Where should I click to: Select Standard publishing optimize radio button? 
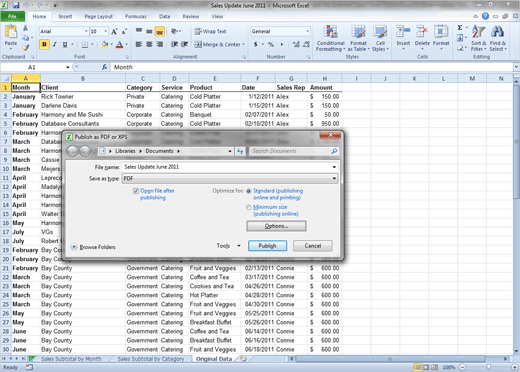pyautogui.click(x=249, y=191)
